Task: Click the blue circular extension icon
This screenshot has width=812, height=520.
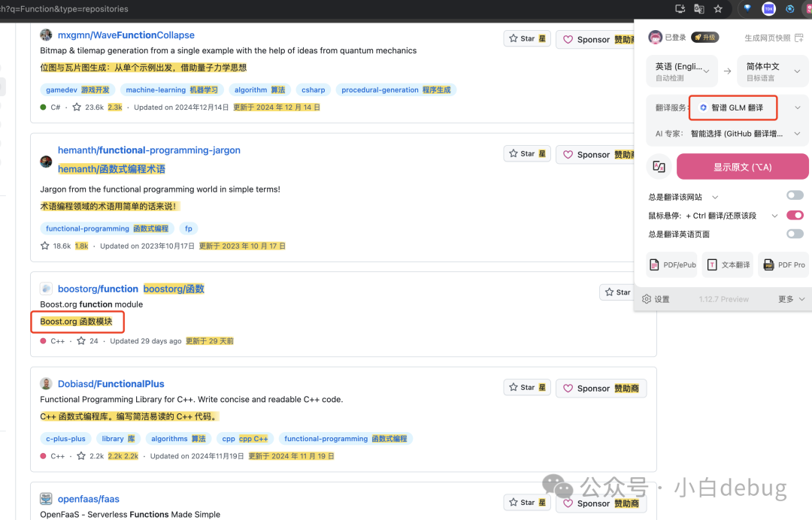Action: click(x=789, y=9)
